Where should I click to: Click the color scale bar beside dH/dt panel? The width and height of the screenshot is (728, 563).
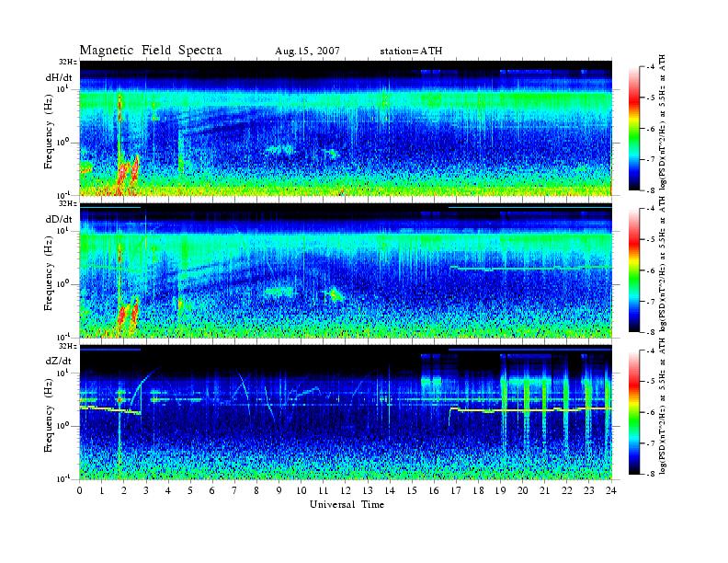pyautogui.click(x=634, y=129)
